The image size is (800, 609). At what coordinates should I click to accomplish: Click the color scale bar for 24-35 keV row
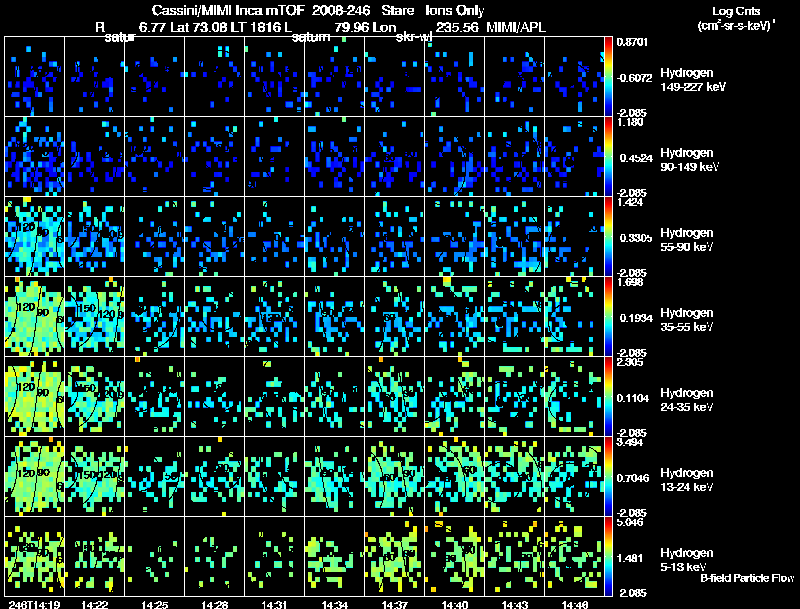pyautogui.click(x=608, y=396)
